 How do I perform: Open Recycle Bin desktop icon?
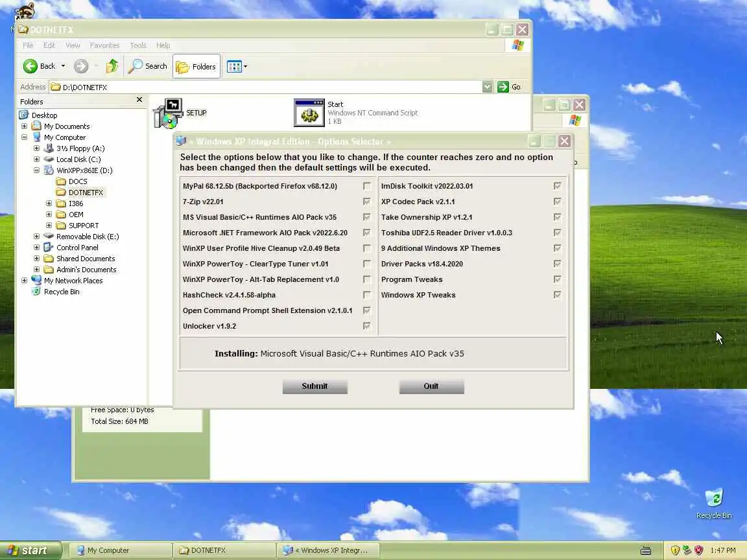pyautogui.click(x=714, y=503)
